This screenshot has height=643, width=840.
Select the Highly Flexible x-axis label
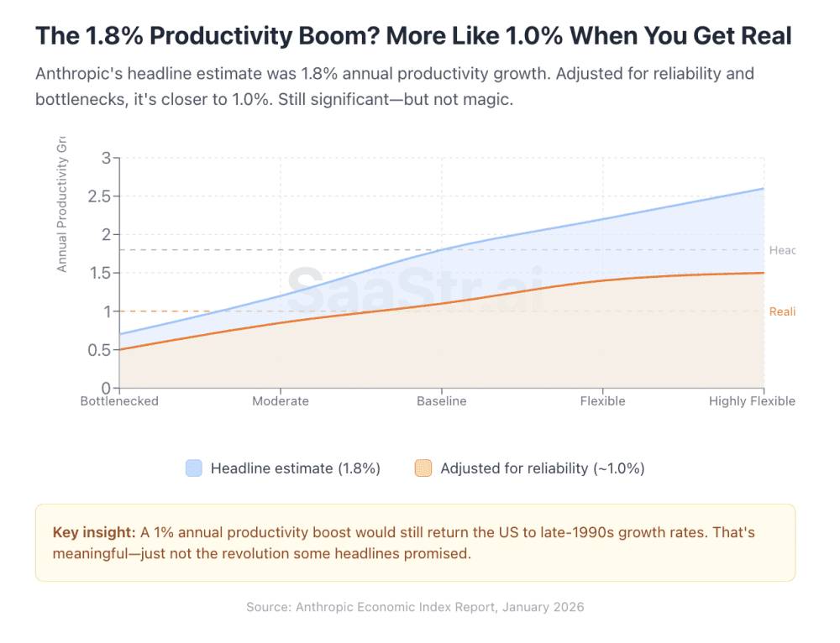752,401
